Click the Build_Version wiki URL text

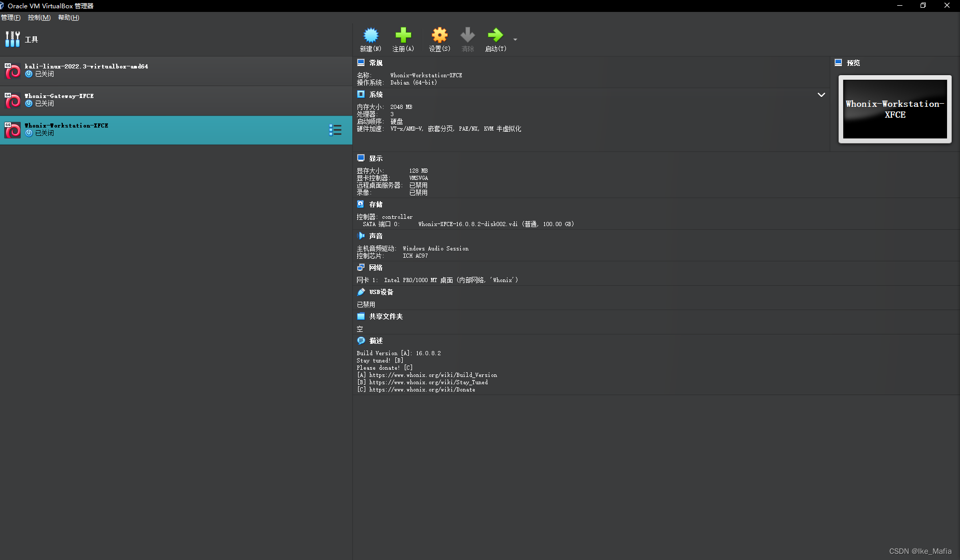433,375
